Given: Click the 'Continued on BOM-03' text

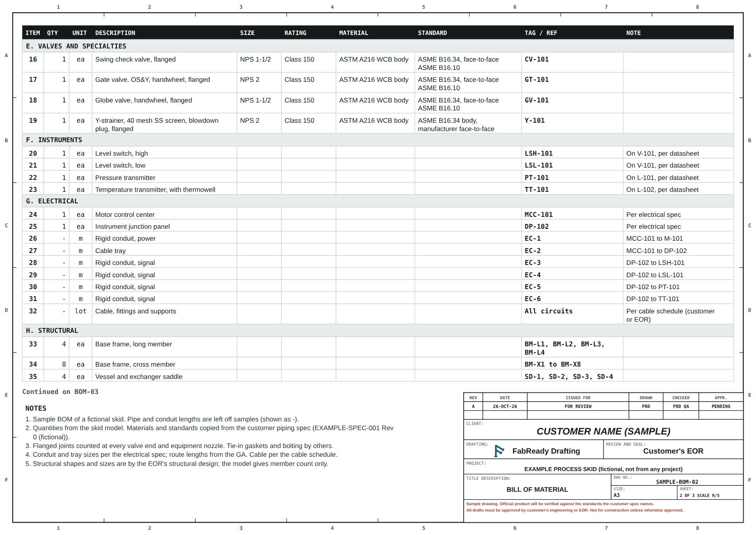Looking at the screenshot, I should [60, 392].
